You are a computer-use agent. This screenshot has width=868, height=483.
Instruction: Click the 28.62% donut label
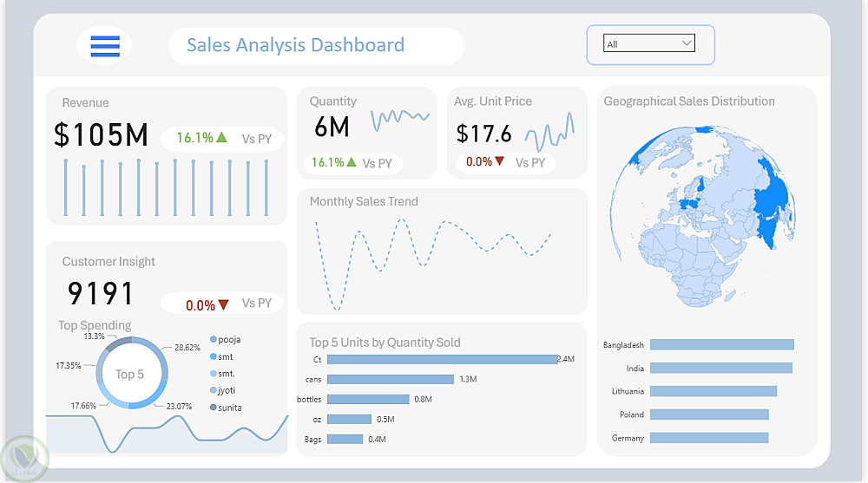tap(187, 348)
